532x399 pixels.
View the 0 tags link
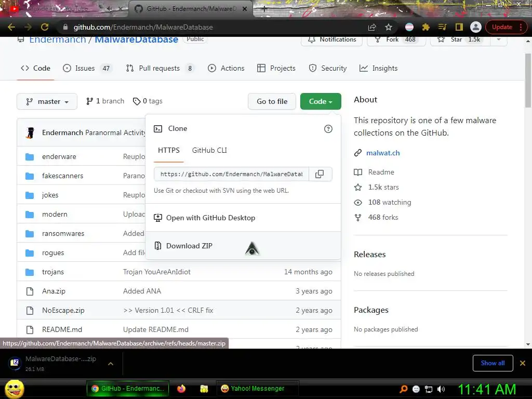coord(148,101)
